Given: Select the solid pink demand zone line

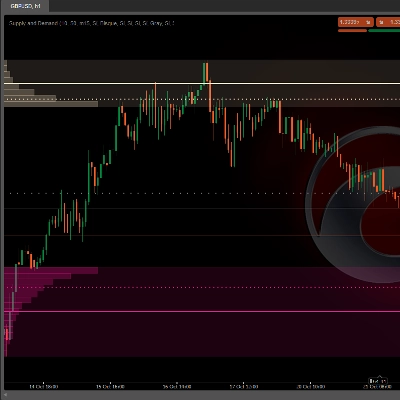Looking at the screenshot, I should [202, 311].
